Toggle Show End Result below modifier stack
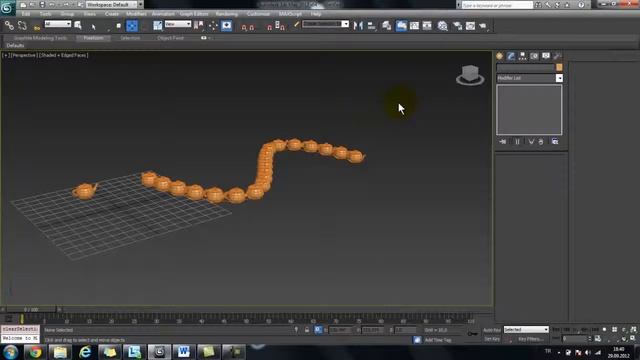Image resolution: width=640 pixels, height=360 pixels. [517, 142]
